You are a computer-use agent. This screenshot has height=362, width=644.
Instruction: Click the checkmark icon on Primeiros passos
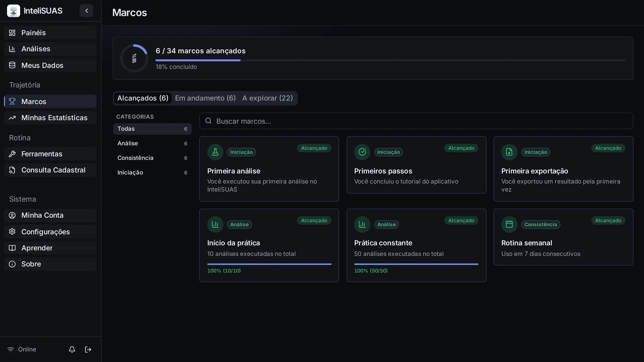point(362,152)
